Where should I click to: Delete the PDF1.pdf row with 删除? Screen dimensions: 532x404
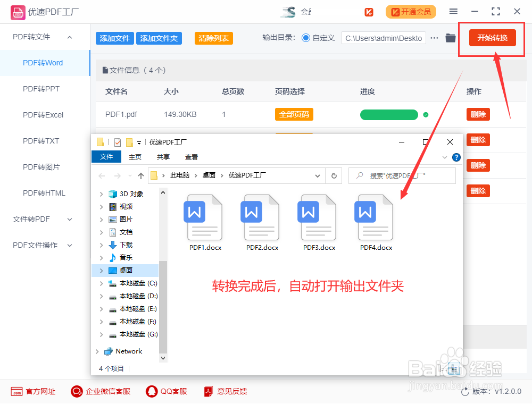click(x=478, y=115)
